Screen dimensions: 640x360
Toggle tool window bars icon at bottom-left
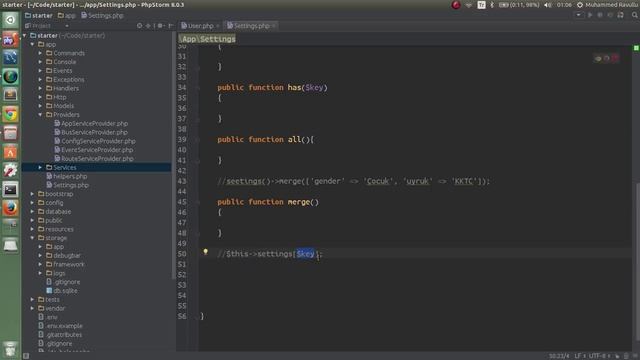pyautogui.click(x=26, y=356)
